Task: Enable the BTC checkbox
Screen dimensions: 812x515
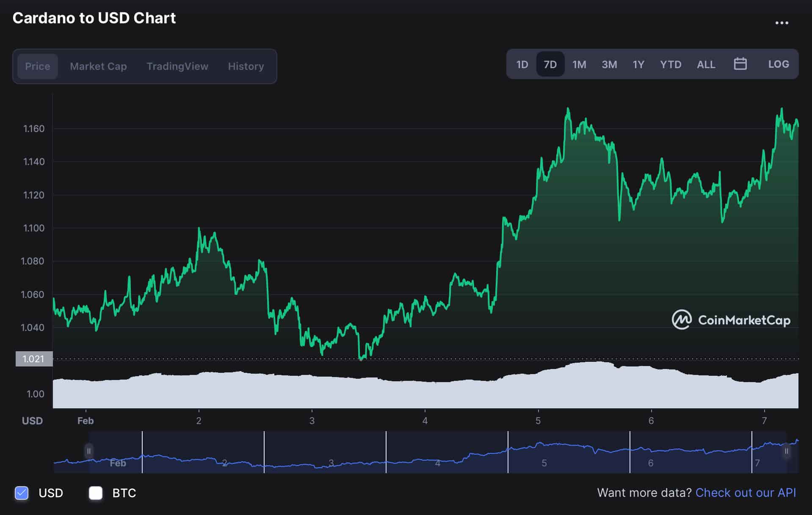Action: click(x=95, y=493)
